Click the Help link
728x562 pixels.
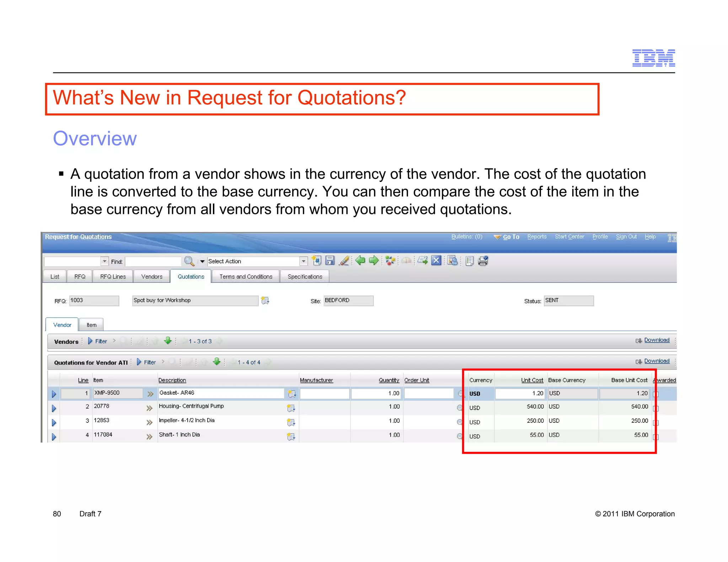650,237
